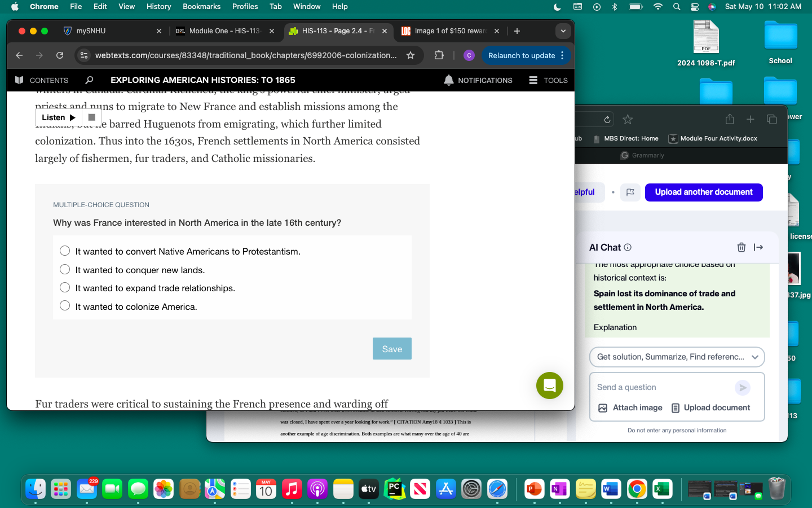Image resolution: width=812 pixels, height=508 pixels.
Task: Open the webtext Tools menu
Action: point(547,80)
